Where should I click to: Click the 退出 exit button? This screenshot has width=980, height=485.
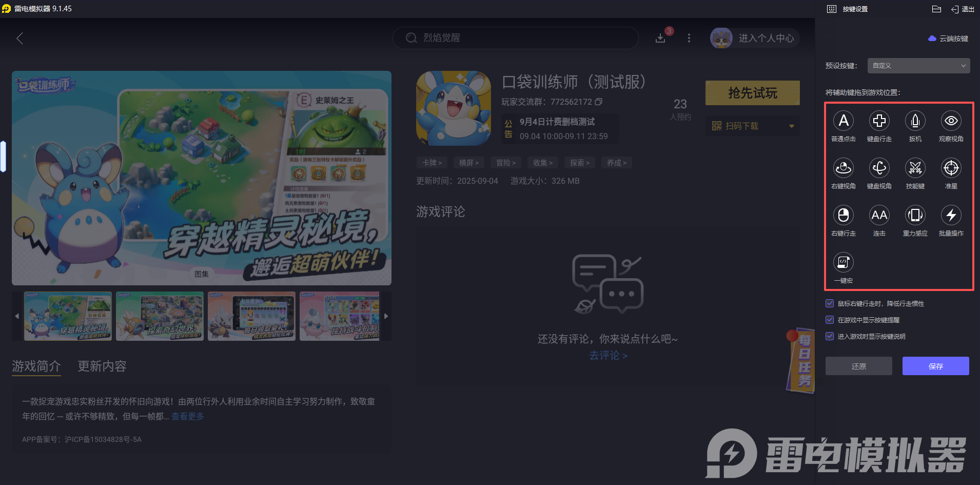[963, 9]
